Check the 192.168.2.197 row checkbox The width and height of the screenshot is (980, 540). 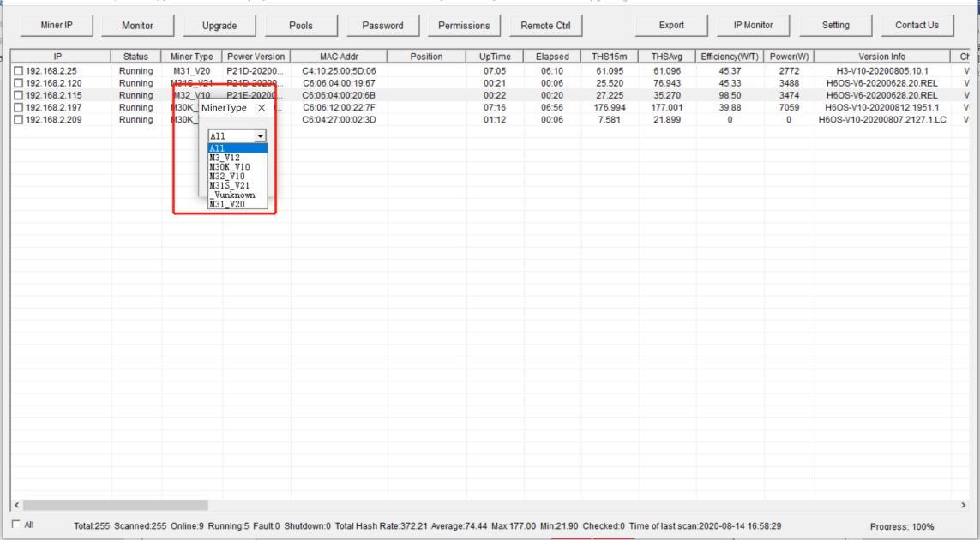click(7, 107)
